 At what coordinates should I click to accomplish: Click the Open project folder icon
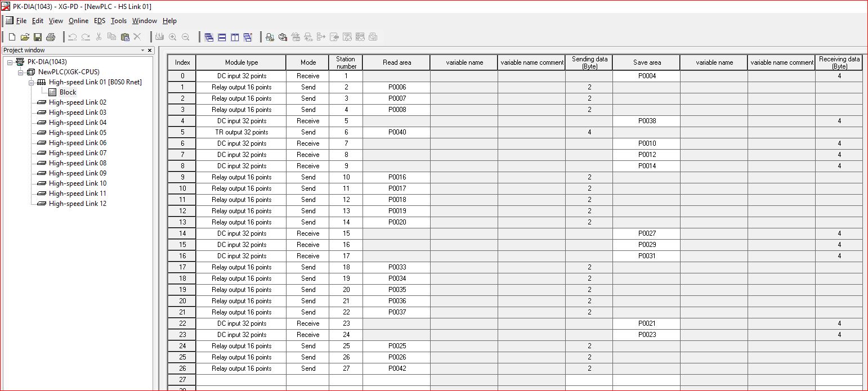[x=25, y=37]
